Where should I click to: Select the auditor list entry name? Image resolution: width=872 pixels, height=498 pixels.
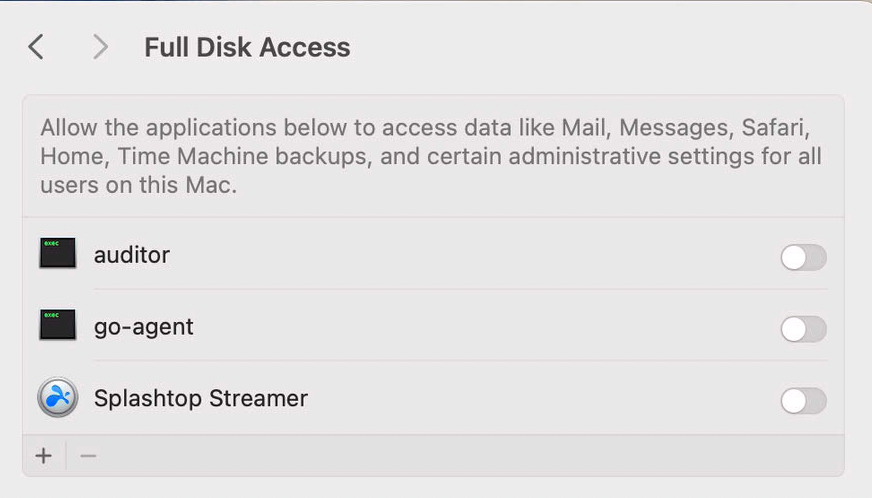coord(132,255)
